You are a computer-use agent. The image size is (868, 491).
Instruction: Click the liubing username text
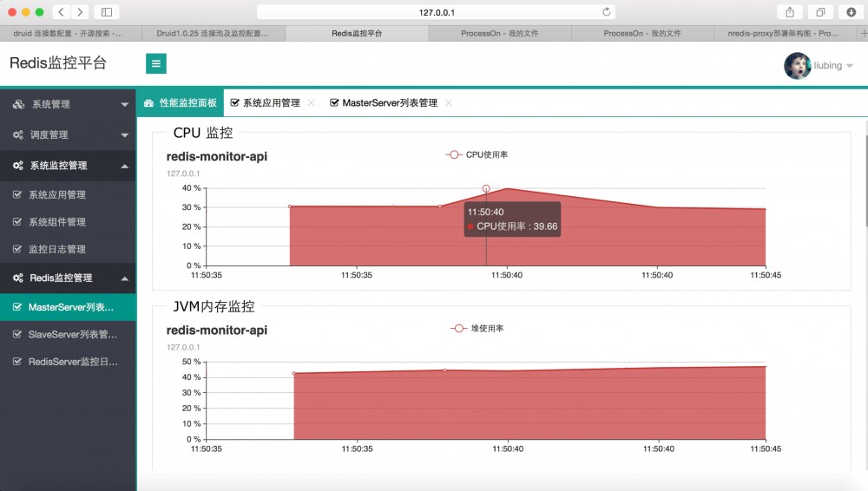[x=827, y=66]
